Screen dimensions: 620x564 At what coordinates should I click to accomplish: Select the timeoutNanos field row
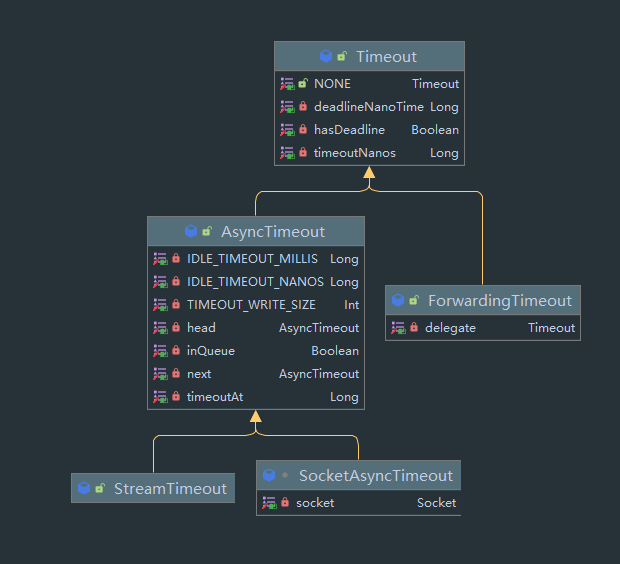point(369,153)
